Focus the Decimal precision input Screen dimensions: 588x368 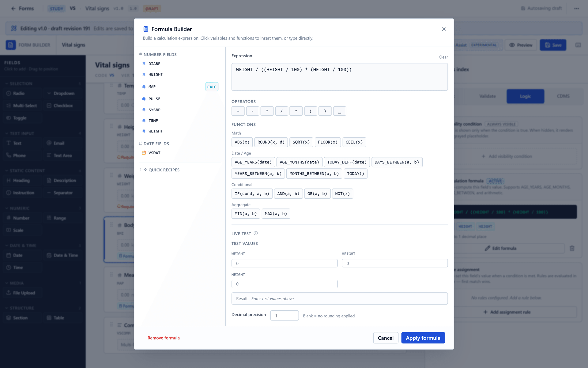pos(285,316)
